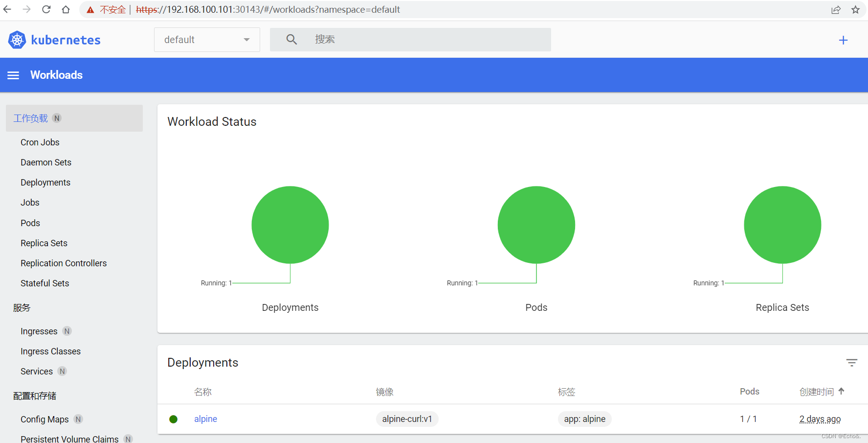868x443 pixels.
Task: Click the insecure connection warning triangle
Action: pos(90,10)
